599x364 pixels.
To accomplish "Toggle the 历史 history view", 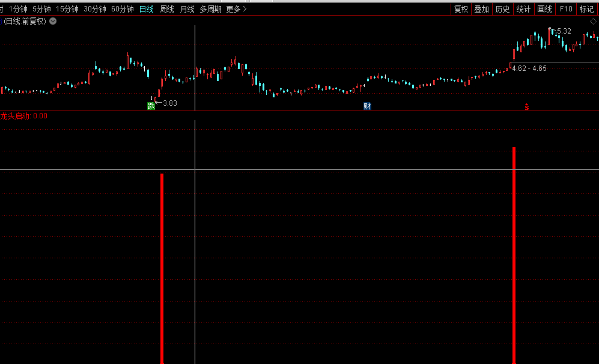I will 502,9.
